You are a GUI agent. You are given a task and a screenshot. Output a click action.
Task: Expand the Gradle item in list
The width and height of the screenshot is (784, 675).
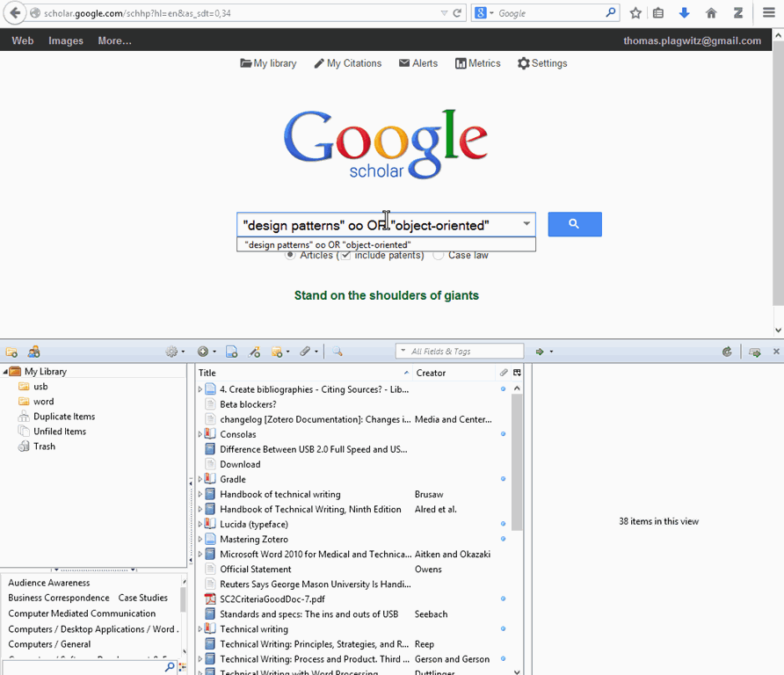click(200, 479)
